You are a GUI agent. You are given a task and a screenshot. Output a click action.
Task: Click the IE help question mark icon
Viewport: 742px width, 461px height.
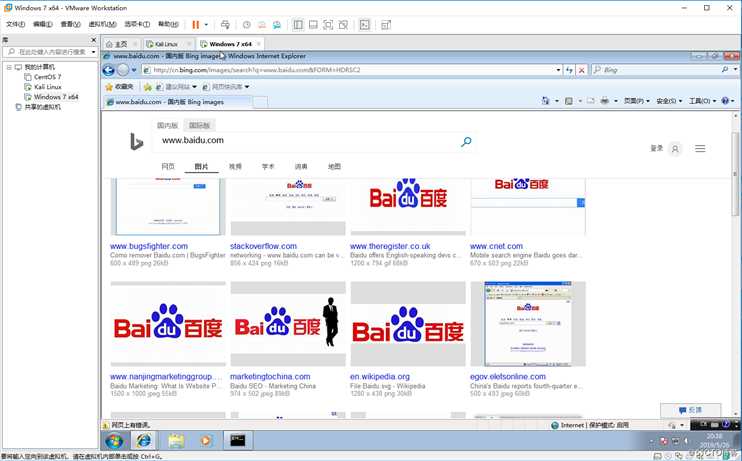(725, 101)
